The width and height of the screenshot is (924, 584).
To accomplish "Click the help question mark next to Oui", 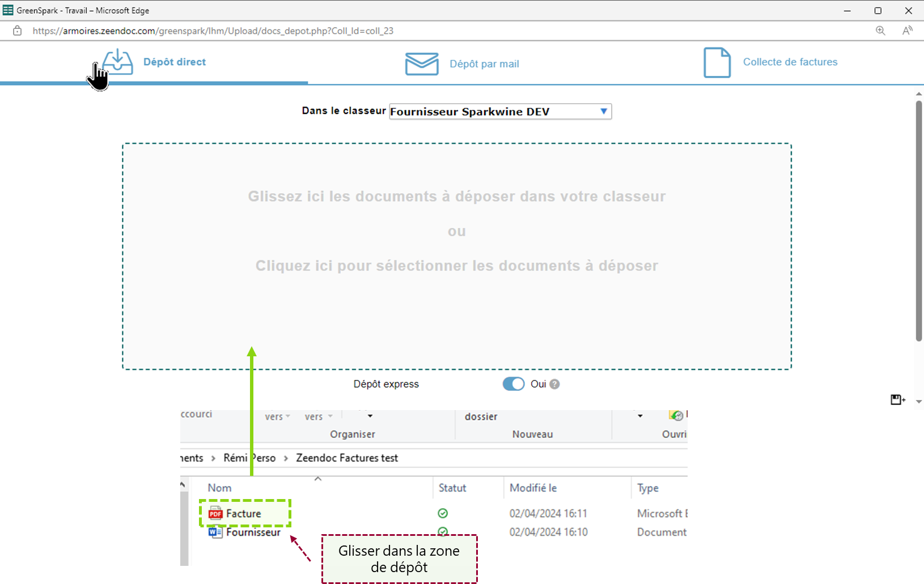I will 555,384.
